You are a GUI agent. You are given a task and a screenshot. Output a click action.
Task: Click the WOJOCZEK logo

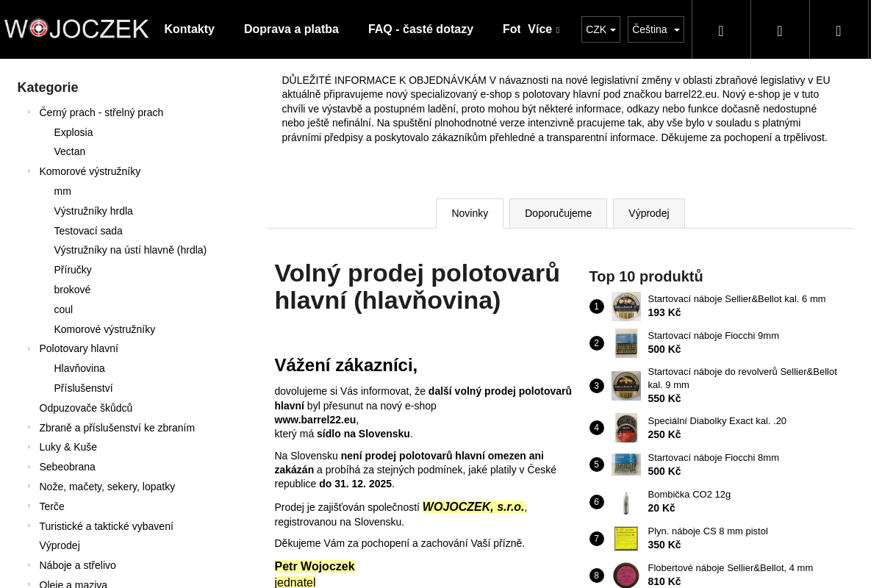point(76,29)
